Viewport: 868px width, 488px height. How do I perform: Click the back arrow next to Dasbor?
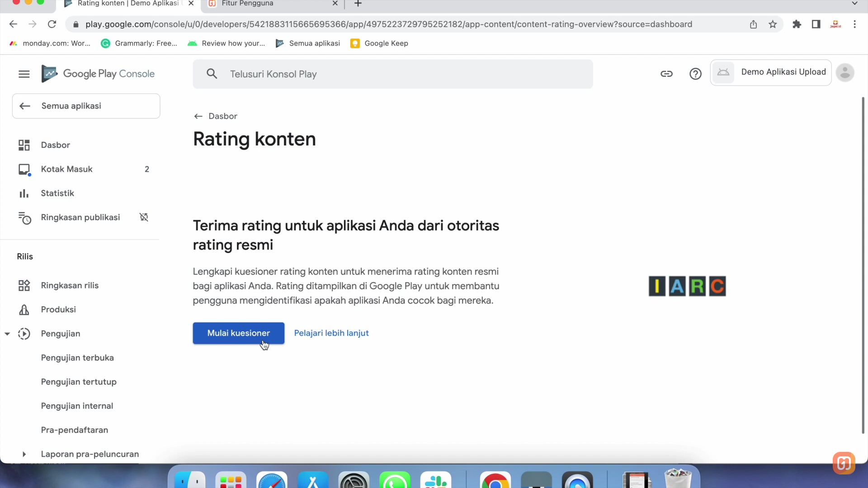198,116
